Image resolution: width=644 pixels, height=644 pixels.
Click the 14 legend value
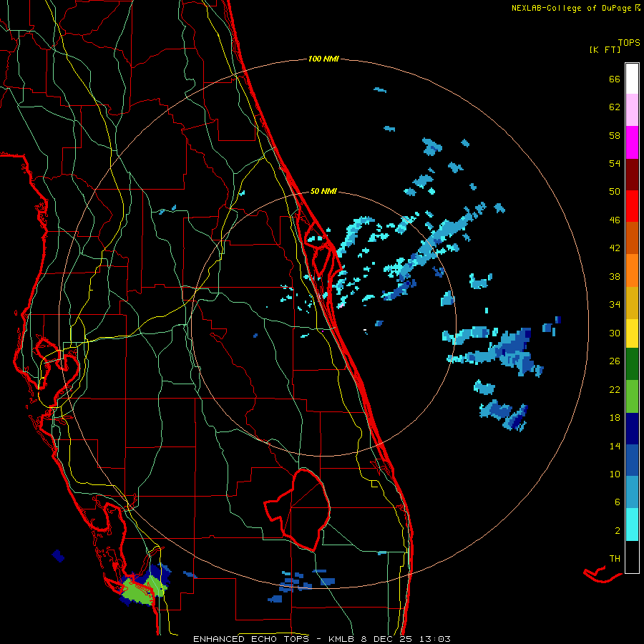click(x=615, y=446)
